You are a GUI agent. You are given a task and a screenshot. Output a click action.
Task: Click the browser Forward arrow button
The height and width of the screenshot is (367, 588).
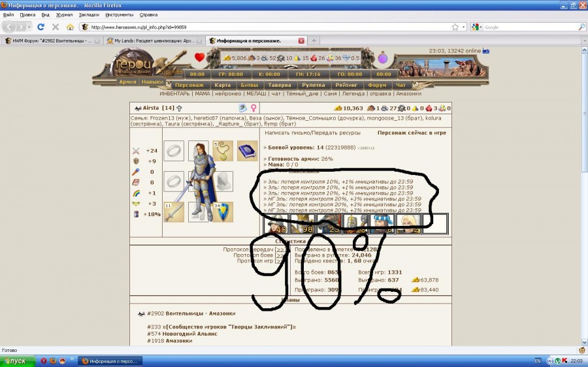pyautogui.click(x=21, y=27)
